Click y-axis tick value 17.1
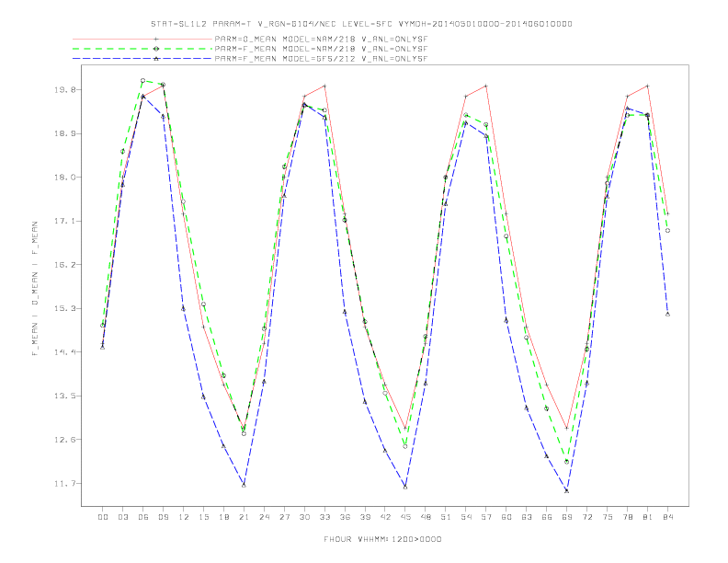The image size is (728, 563). (63, 221)
